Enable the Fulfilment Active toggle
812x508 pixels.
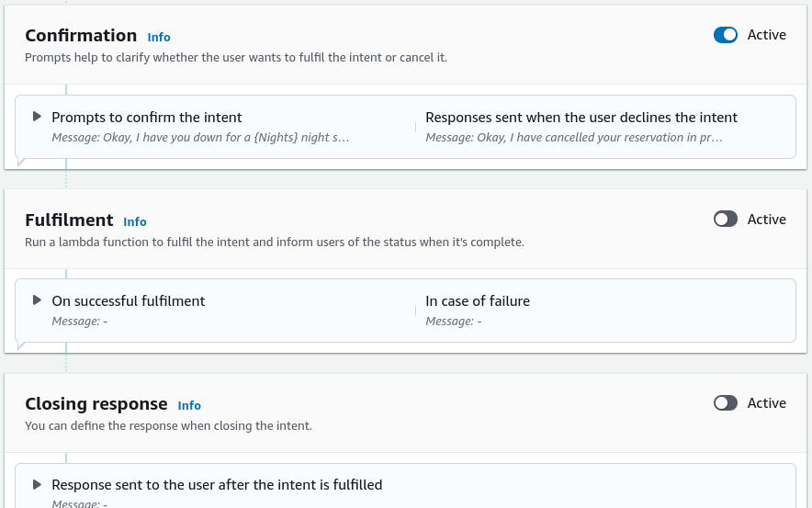tap(725, 219)
